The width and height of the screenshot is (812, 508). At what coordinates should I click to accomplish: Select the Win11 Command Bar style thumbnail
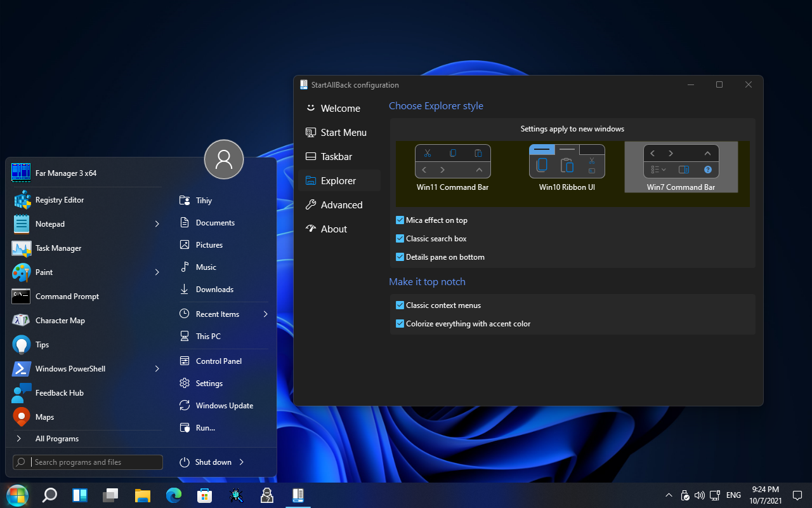(452, 168)
